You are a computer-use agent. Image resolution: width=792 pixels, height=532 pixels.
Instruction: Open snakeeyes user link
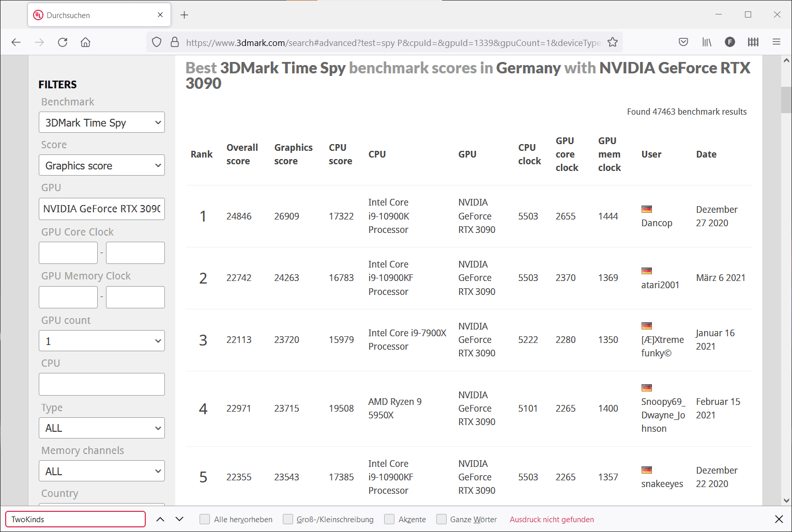662,484
